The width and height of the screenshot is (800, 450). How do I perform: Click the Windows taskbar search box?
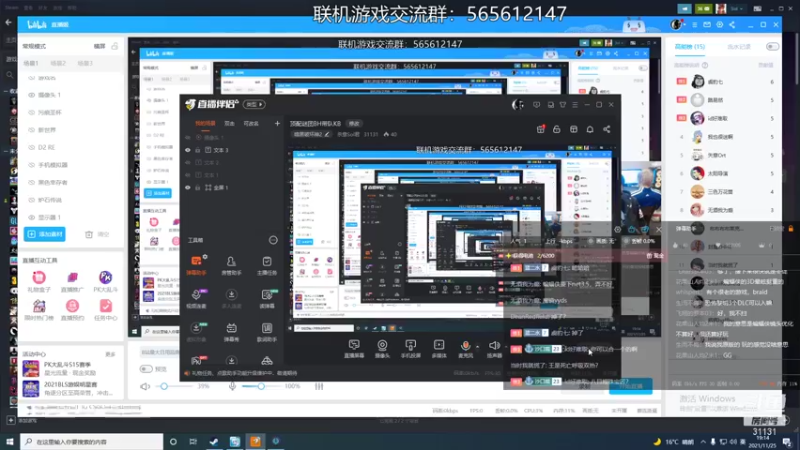click(x=92, y=441)
